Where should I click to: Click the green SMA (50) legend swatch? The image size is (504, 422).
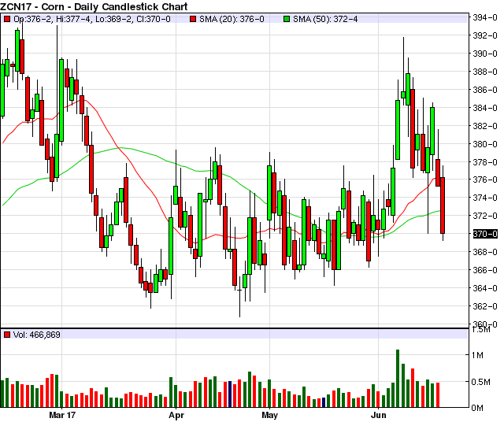point(287,19)
